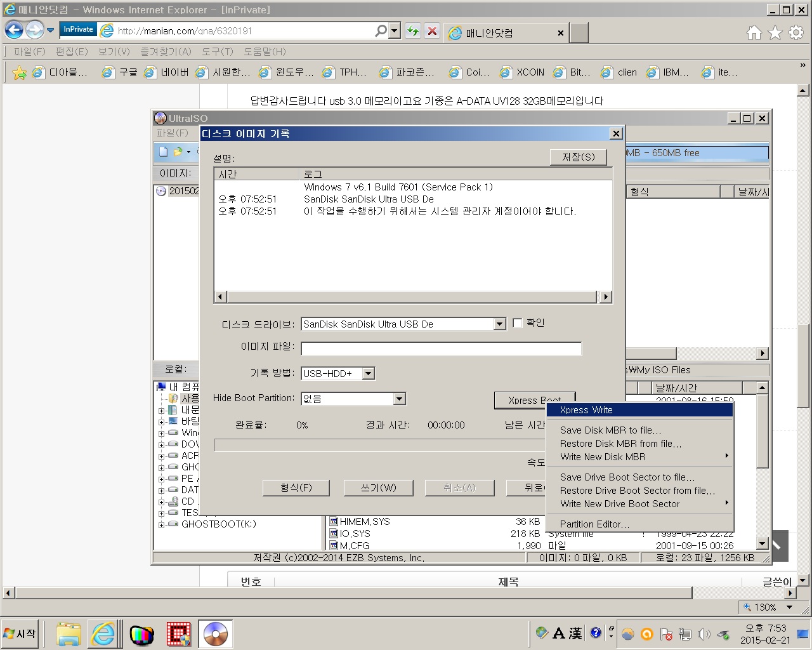
Task: Open Partition Editor menu entry
Action: pos(639,524)
